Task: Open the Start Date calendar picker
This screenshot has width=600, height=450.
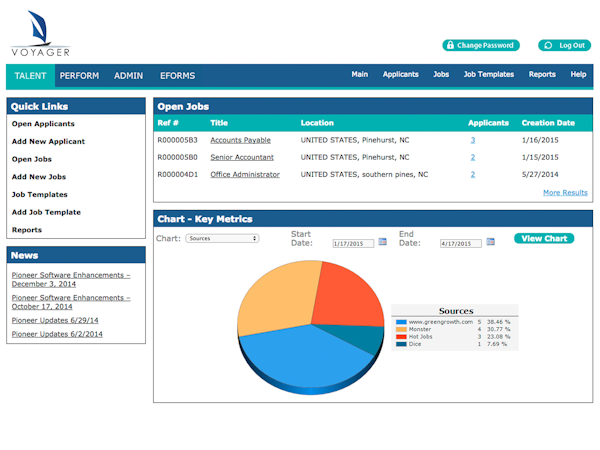Action: 382,242
